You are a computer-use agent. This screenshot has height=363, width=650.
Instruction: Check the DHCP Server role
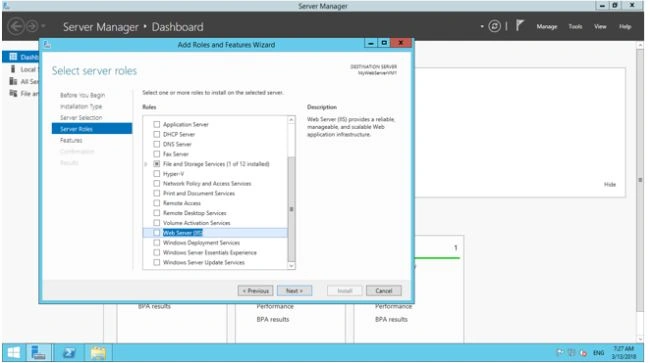pyautogui.click(x=157, y=134)
